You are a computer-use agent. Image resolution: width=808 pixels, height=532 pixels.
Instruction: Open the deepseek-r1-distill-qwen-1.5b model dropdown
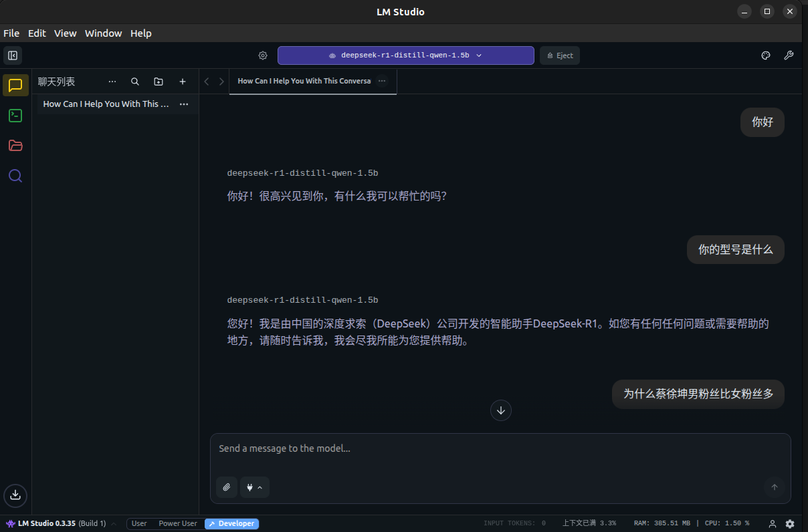click(x=405, y=55)
